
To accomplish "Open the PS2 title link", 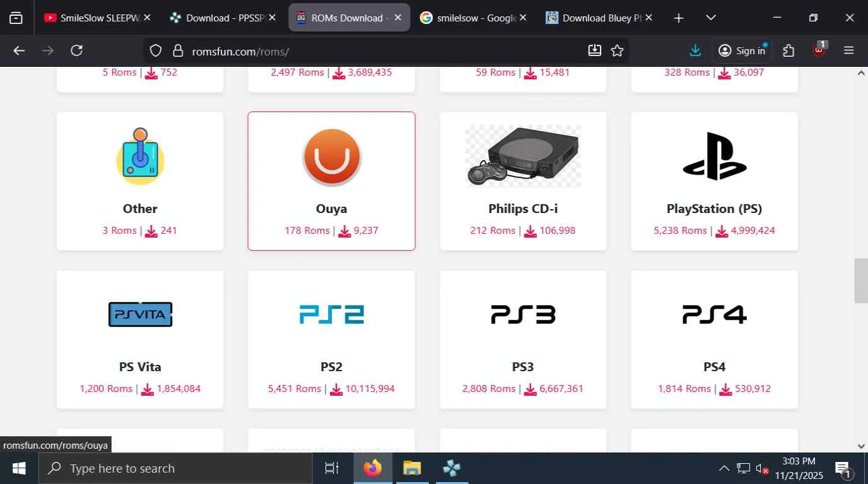I will [x=331, y=367].
